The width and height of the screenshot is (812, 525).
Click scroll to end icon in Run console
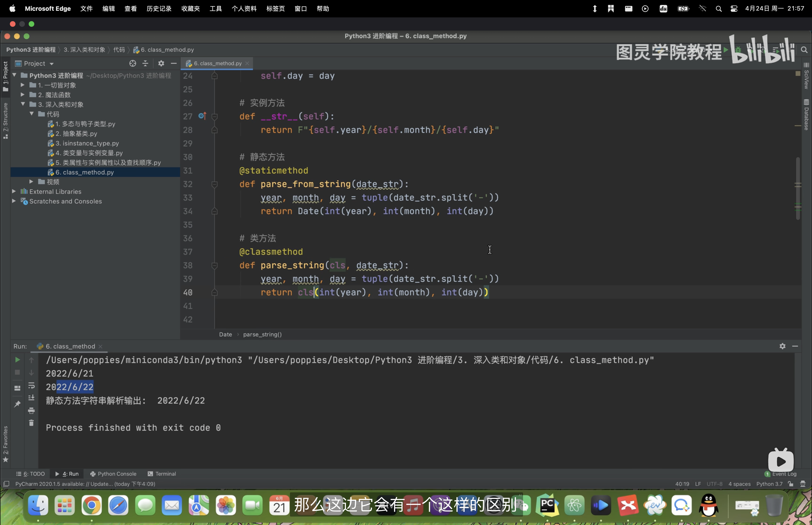(x=31, y=398)
